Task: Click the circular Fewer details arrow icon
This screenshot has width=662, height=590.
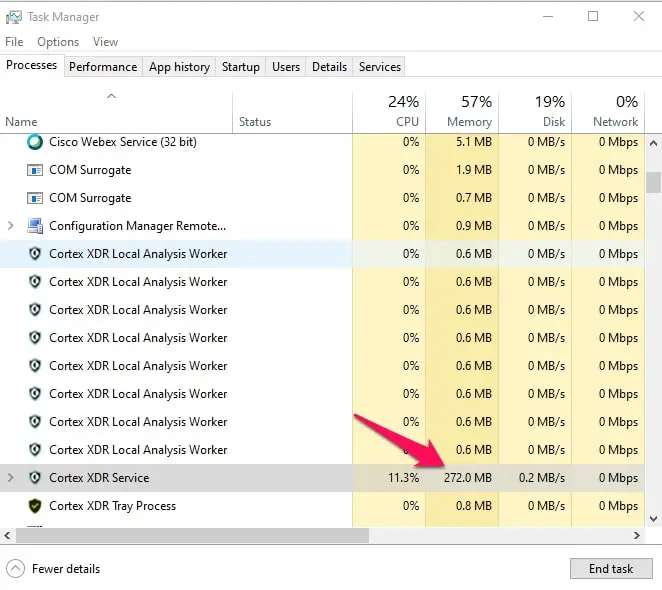Action: pyautogui.click(x=16, y=569)
